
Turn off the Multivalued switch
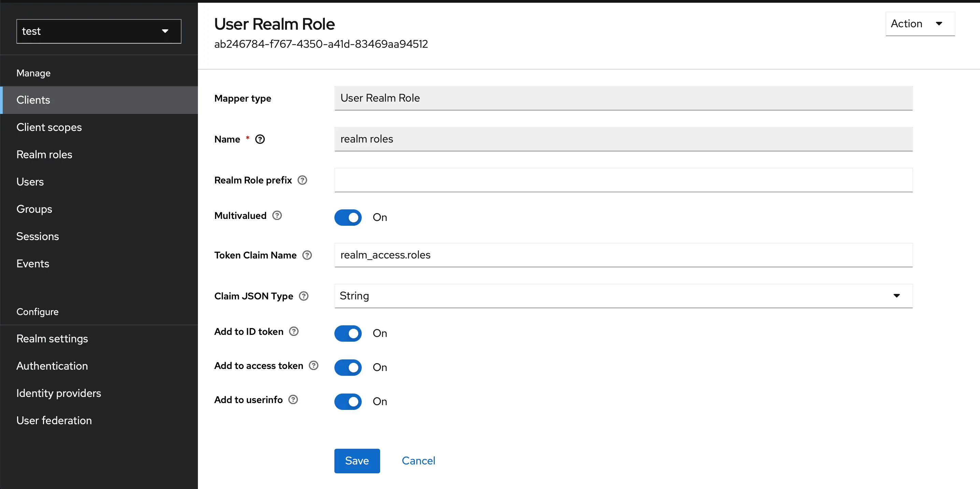pyautogui.click(x=348, y=218)
